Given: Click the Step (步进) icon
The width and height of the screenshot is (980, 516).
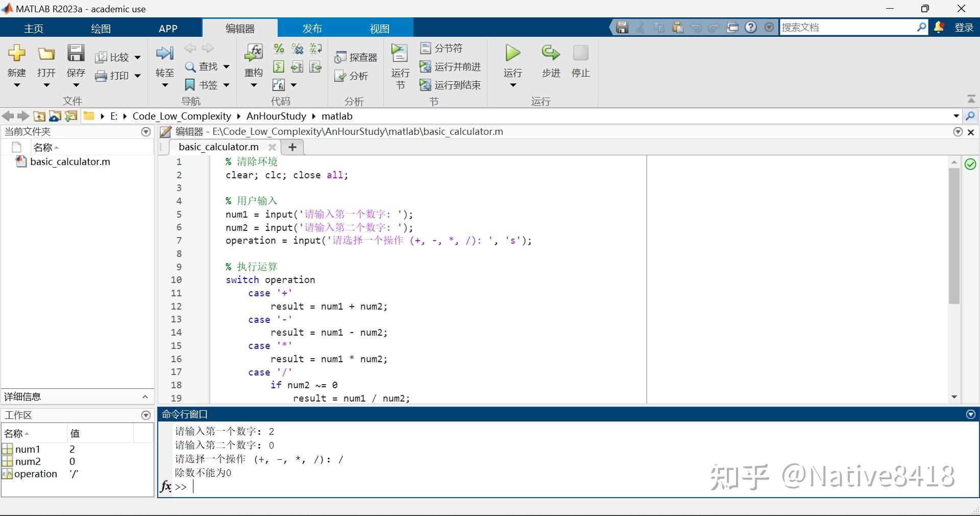Looking at the screenshot, I should tap(551, 53).
